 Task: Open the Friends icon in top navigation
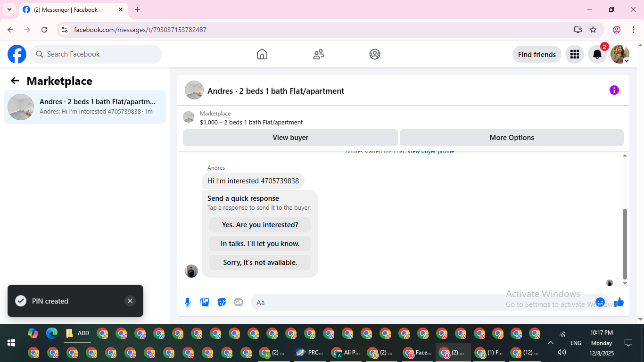click(x=319, y=54)
